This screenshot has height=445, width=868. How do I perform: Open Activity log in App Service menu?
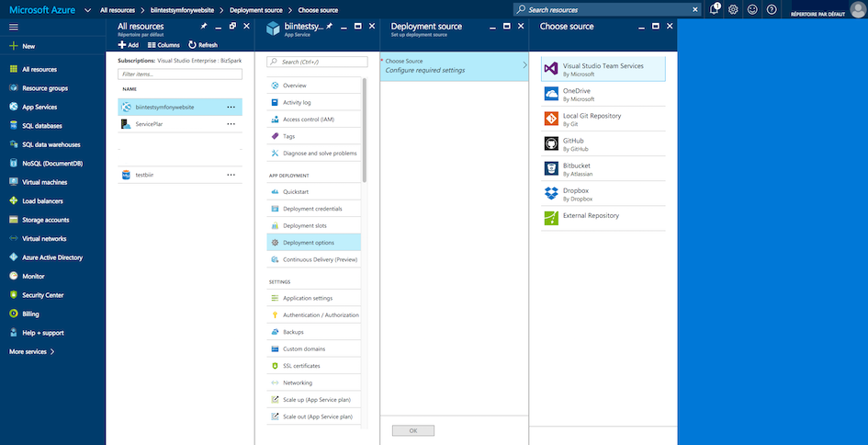(314, 103)
